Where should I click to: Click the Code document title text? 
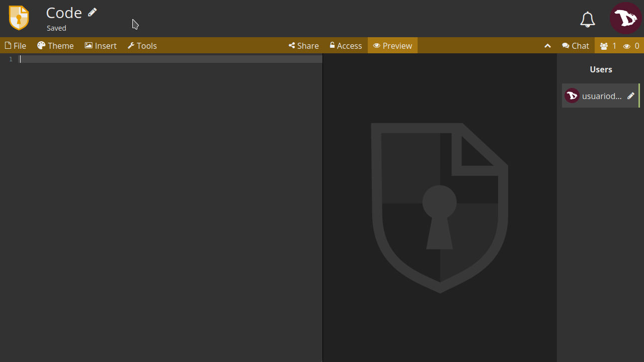pyautogui.click(x=64, y=13)
